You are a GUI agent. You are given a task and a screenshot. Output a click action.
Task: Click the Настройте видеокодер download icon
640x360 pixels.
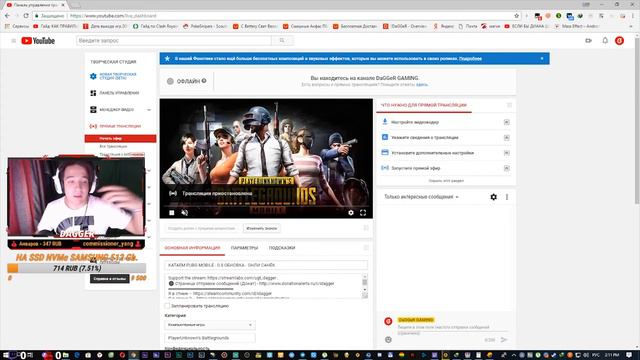tap(384, 122)
